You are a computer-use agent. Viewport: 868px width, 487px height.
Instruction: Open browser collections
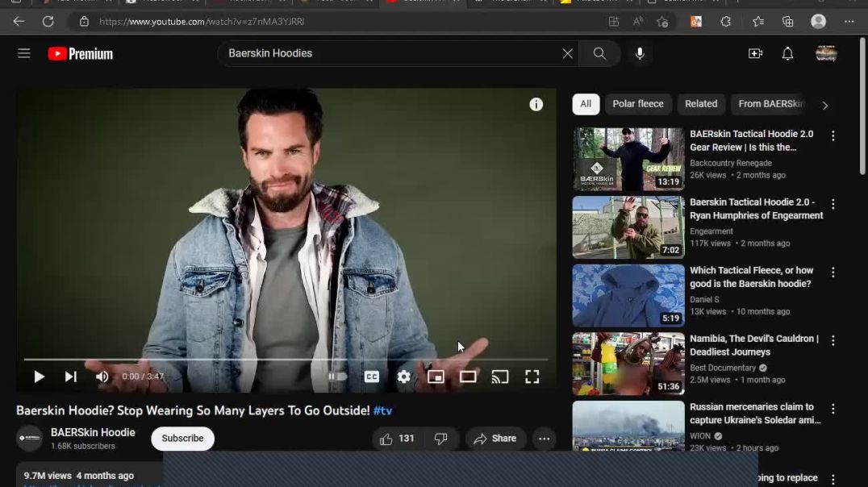[x=787, y=22]
